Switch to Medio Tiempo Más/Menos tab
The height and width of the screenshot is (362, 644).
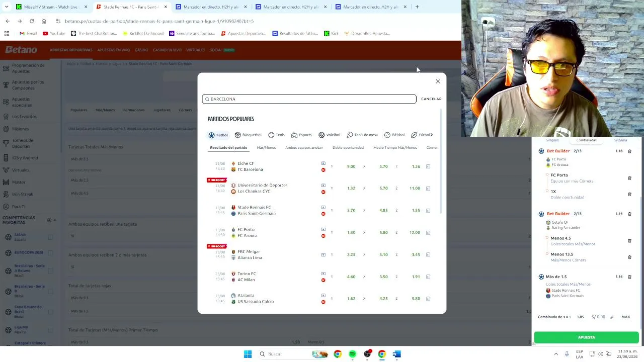tap(395, 148)
